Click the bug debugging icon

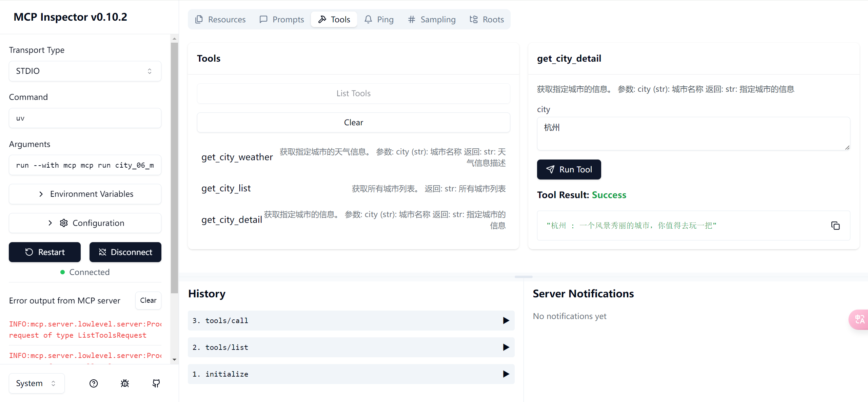(125, 383)
